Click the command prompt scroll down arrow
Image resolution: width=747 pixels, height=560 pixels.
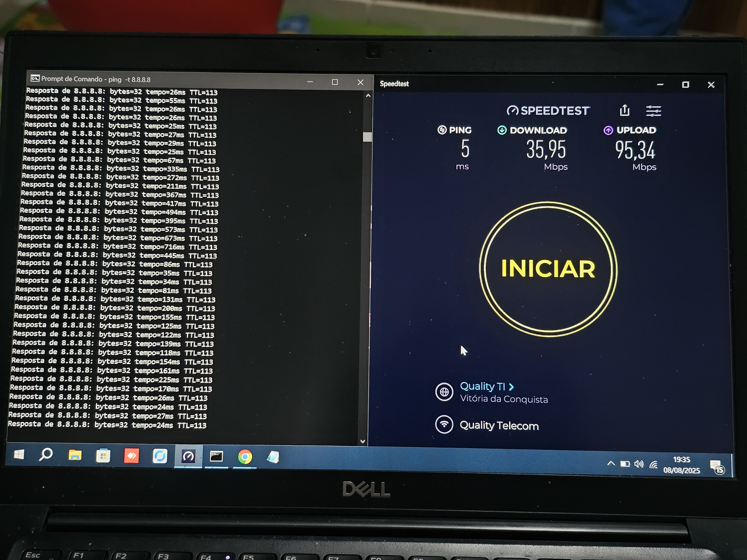tap(363, 441)
